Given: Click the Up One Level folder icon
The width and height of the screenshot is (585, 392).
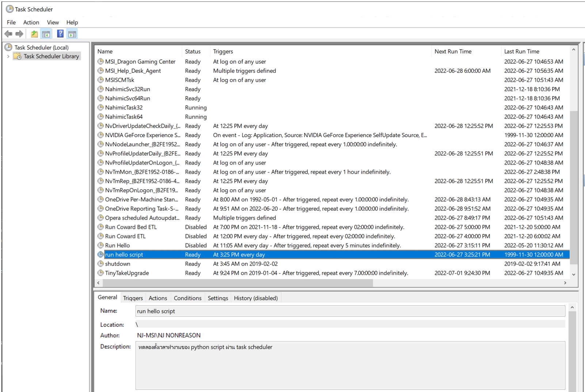Looking at the screenshot, I should pyautogui.click(x=34, y=34).
